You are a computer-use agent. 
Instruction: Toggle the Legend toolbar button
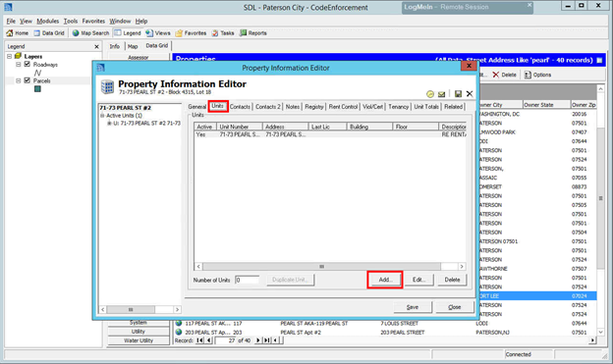coord(128,33)
